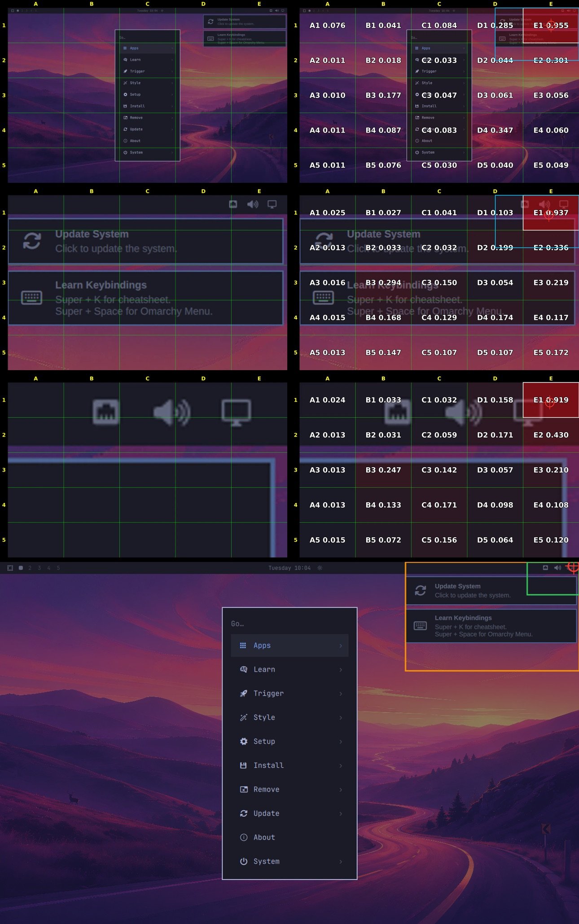
Task: Select the active workspace 1 indicator
Action: (21, 568)
